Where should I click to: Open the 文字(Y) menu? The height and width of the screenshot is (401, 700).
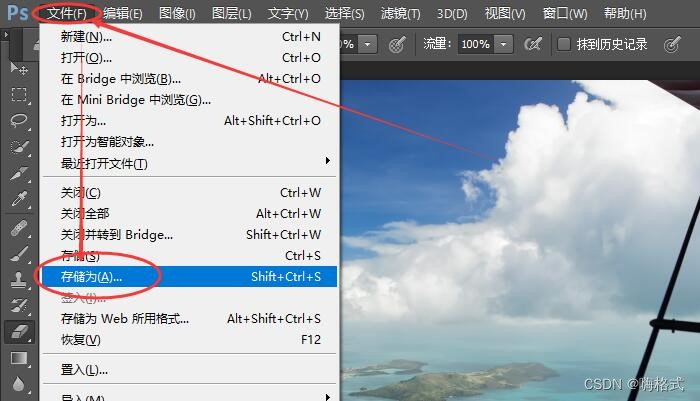point(288,13)
